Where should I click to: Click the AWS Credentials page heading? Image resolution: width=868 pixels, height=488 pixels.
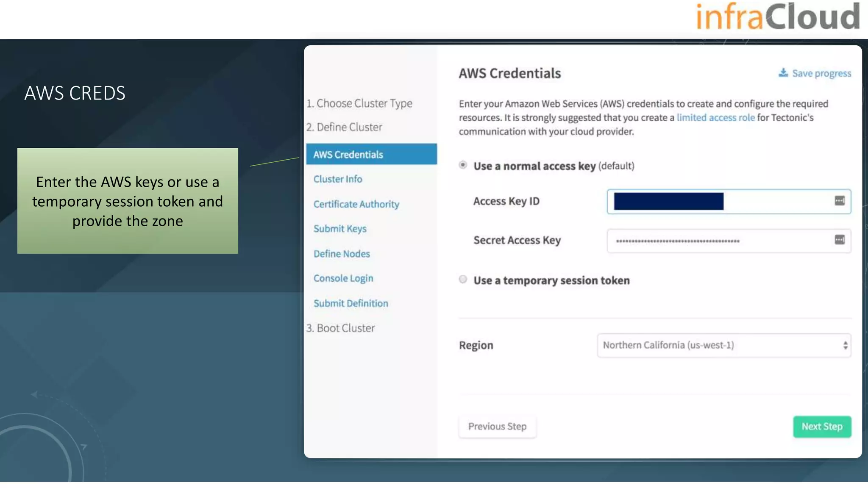point(510,73)
